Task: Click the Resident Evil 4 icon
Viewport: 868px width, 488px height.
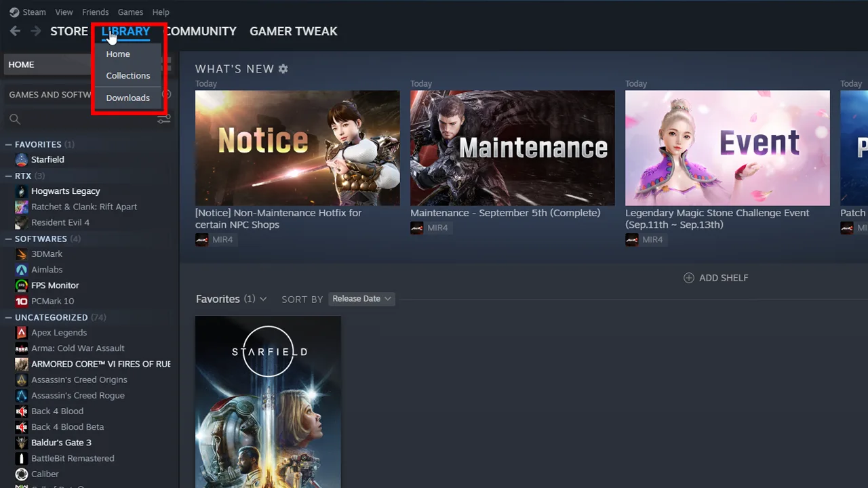Action: tap(22, 222)
